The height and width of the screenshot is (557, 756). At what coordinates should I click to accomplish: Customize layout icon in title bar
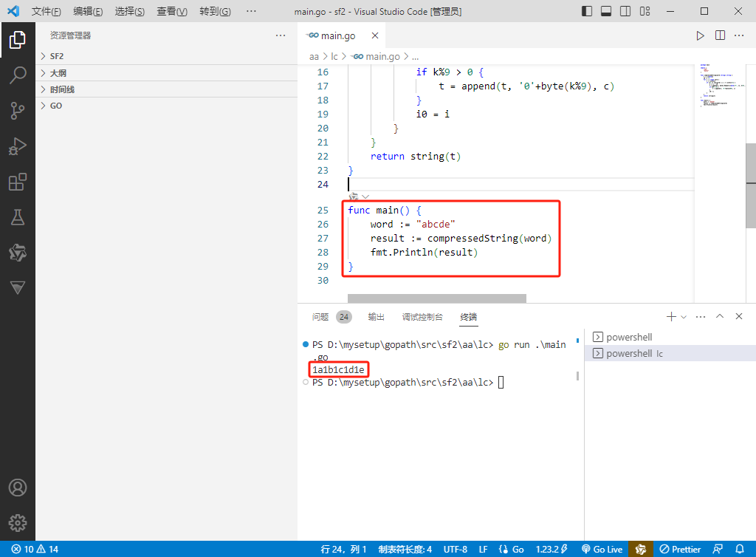pos(645,11)
